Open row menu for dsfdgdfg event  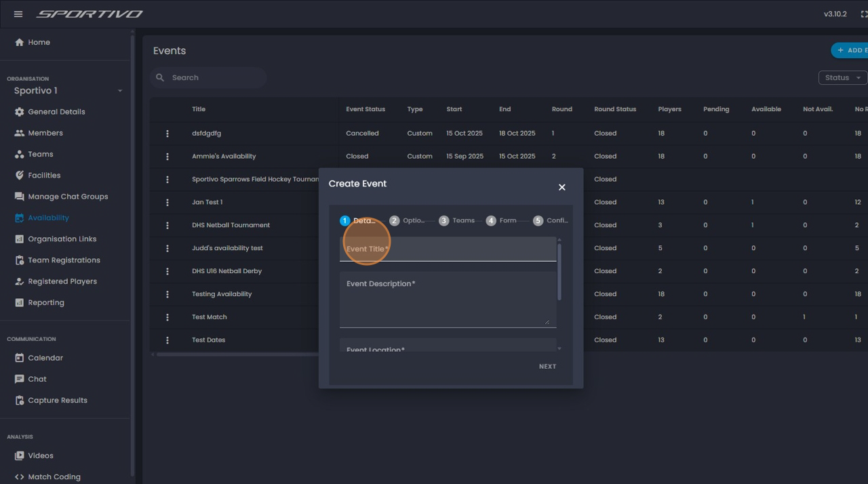tap(167, 134)
